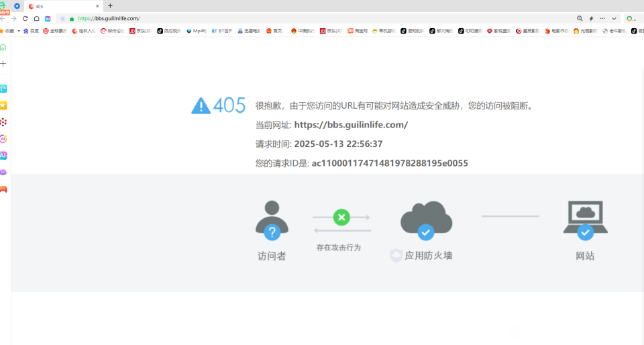
Task: Click the zoom magnifier icon in the address bar
Action: coord(580,19)
